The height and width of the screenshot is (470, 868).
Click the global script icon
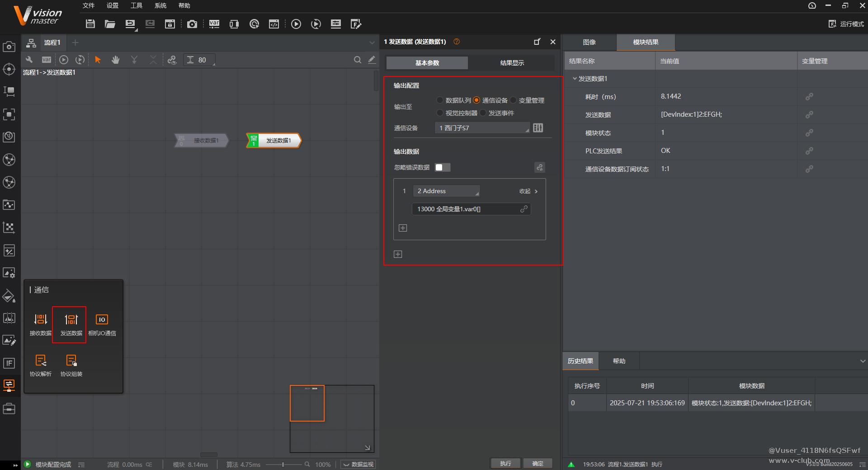click(274, 24)
